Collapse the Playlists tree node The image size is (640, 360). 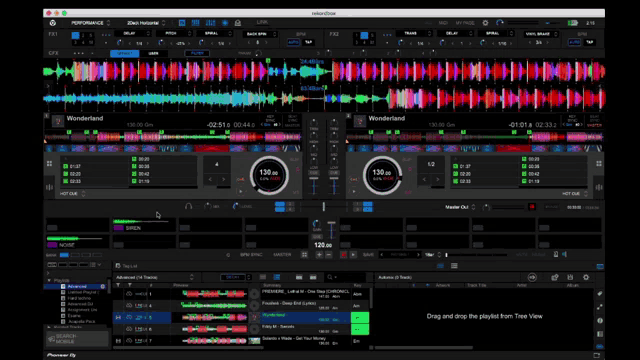tap(49, 280)
